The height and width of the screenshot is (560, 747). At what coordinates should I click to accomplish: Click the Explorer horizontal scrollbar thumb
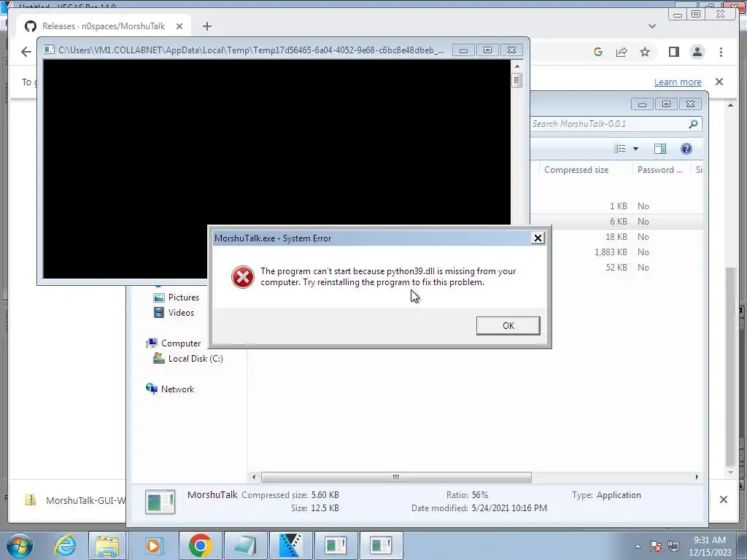point(396,477)
